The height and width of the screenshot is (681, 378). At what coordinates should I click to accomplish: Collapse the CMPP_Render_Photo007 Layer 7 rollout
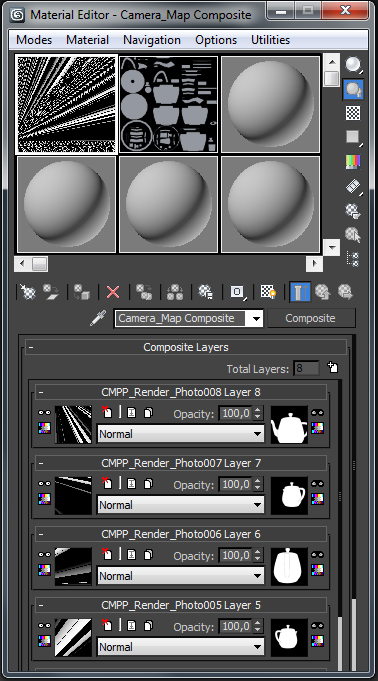click(x=41, y=463)
